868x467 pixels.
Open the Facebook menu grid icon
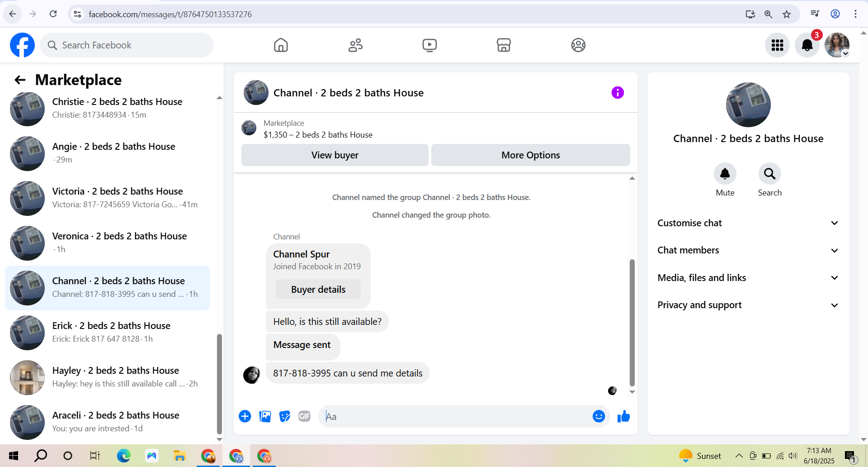[x=777, y=45]
